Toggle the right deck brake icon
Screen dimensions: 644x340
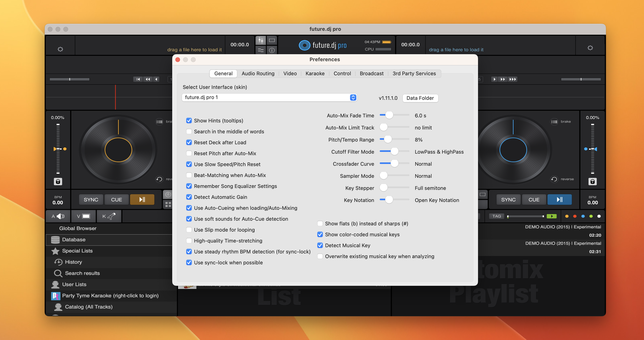pyautogui.click(x=554, y=122)
